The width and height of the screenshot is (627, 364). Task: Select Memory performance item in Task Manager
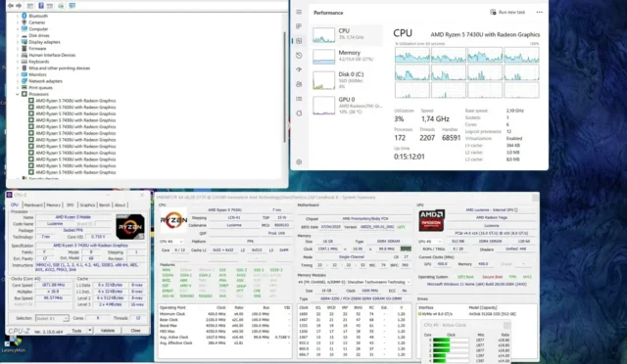pos(346,57)
